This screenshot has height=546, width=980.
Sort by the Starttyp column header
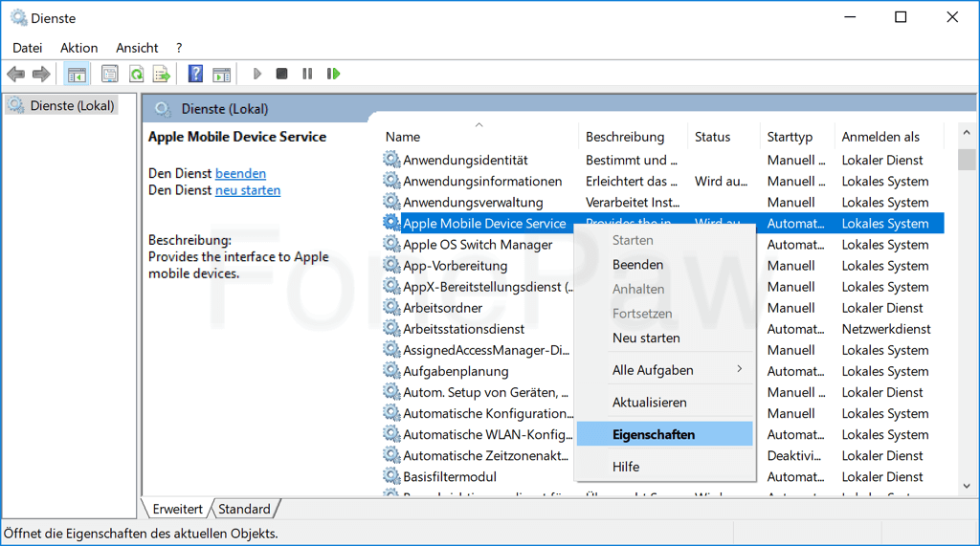point(797,137)
